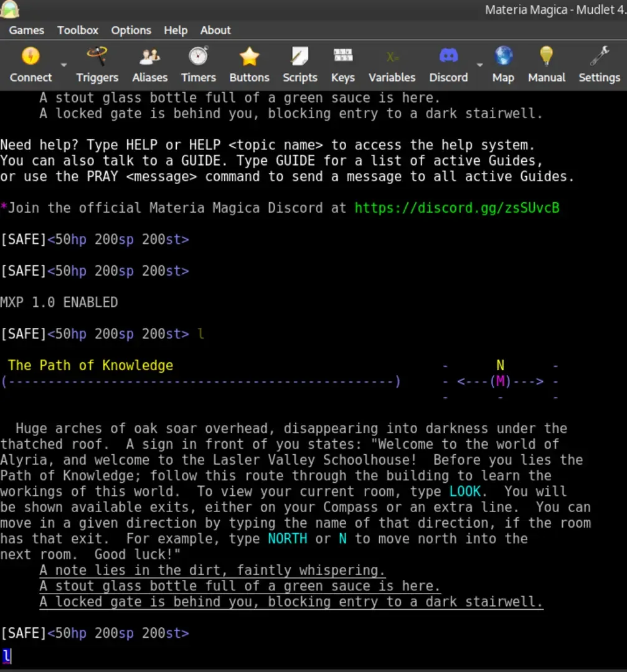Open the Toolbox menu
Image resolution: width=627 pixels, height=672 pixels.
point(78,30)
